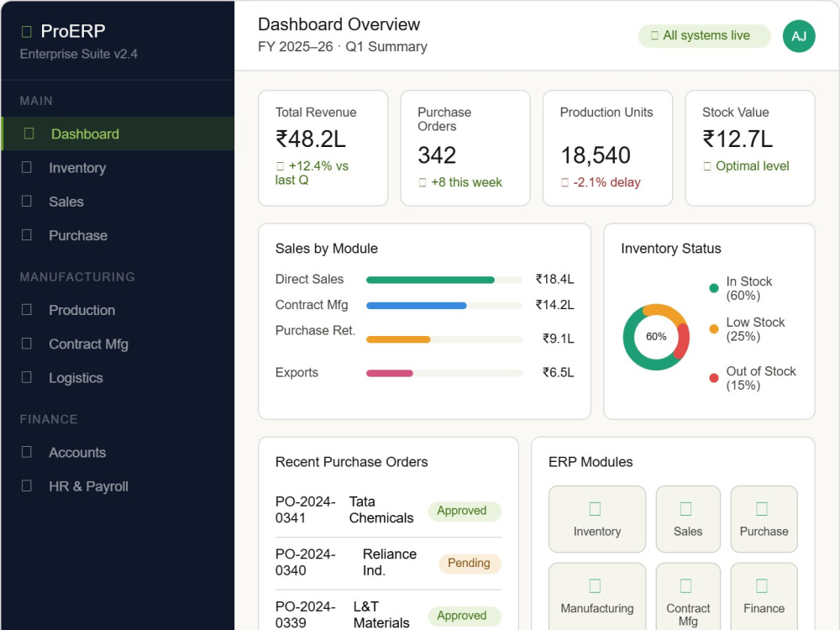
Task: Open the Sales module tile
Action: coord(688,519)
